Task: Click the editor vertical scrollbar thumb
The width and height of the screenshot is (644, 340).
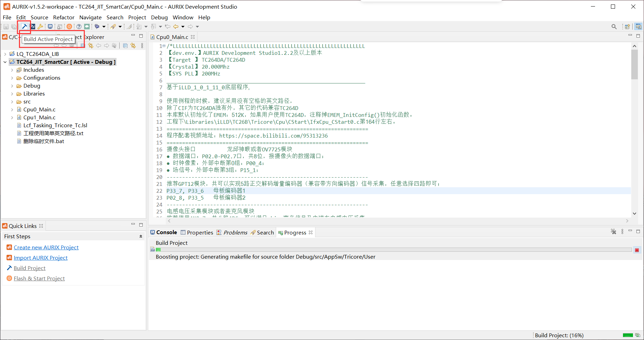Action: coord(634,64)
